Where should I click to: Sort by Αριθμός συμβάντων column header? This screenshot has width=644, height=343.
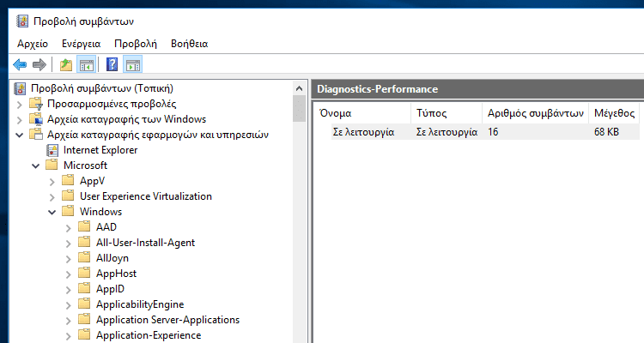pyautogui.click(x=535, y=113)
